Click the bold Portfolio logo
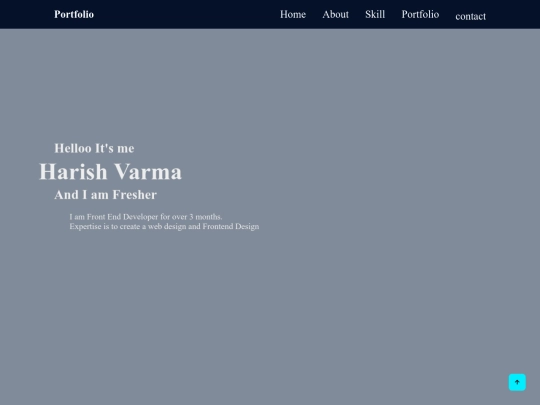 tap(74, 14)
